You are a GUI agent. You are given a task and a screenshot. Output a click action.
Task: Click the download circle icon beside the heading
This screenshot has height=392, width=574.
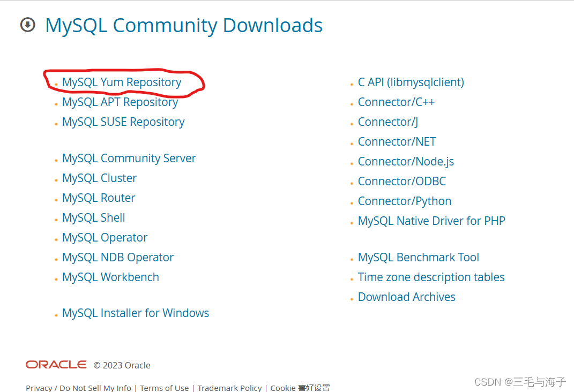27,25
